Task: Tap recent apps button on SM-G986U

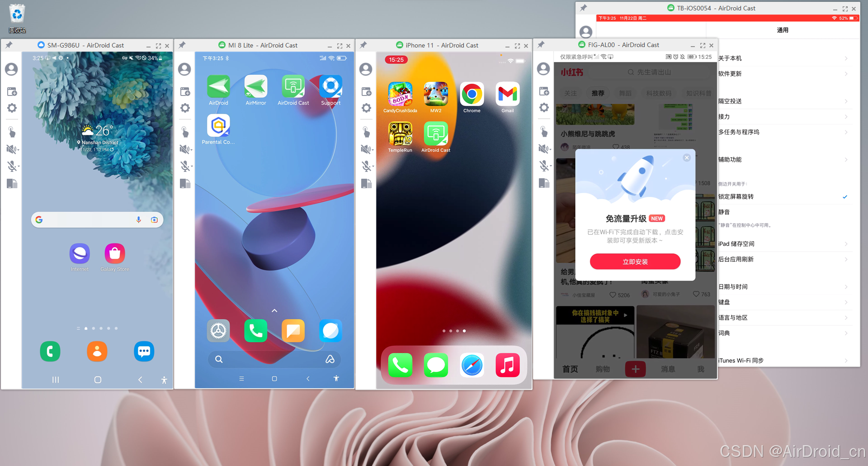Action: [x=56, y=380]
